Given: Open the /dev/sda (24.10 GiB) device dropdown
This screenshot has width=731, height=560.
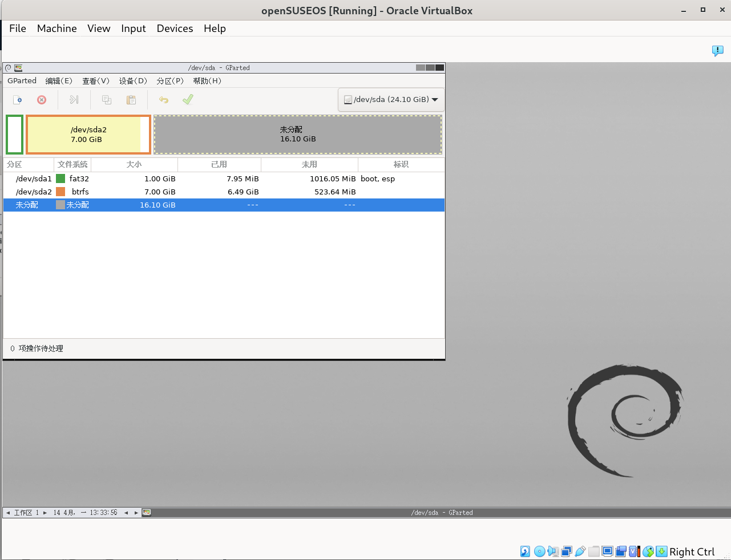Looking at the screenshot, I should click(391, 99).
